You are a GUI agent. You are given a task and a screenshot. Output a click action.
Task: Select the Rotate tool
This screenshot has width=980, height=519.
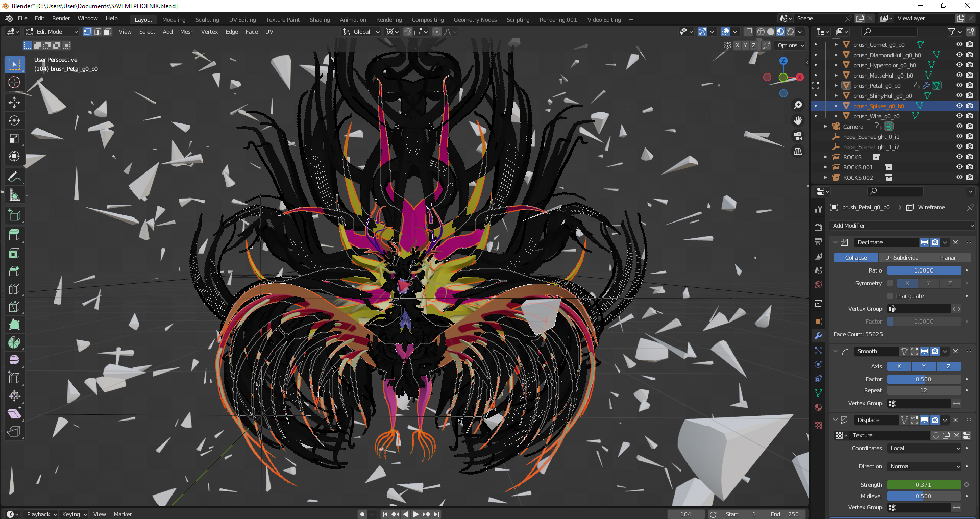[14, 120]
